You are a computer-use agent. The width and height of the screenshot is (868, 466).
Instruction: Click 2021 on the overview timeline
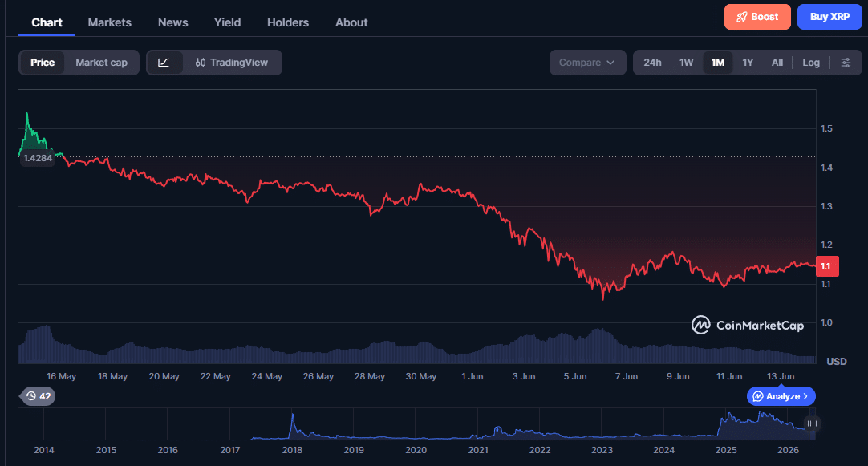[478, 450]
